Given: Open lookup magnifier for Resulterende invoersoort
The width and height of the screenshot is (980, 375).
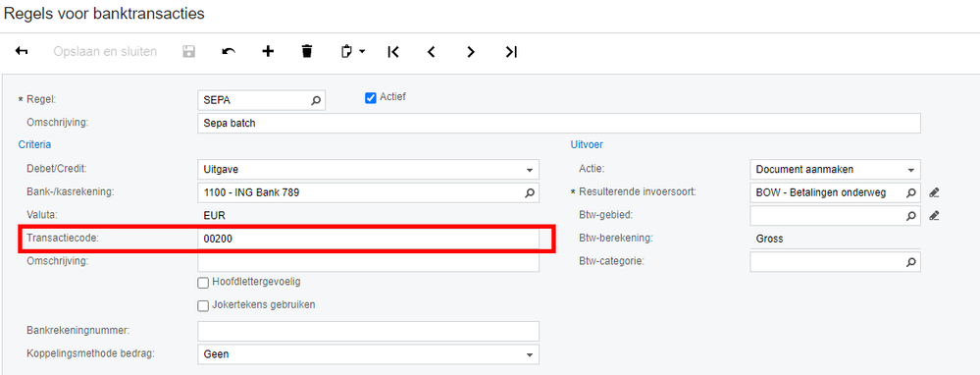Looking at the screenshot, I should 911,193.
